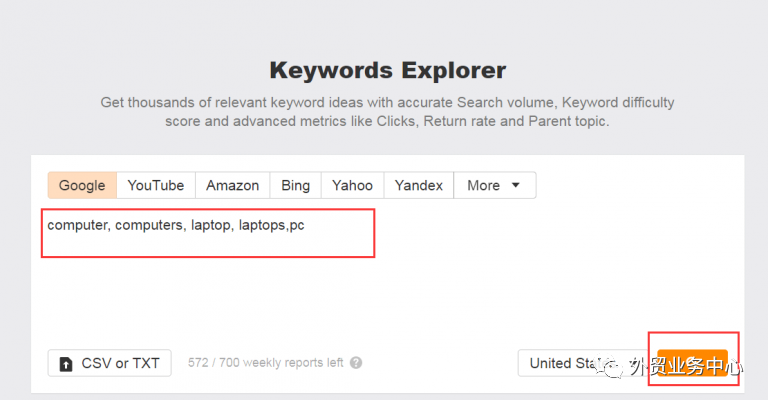The width and height of the screenshot is (768, 400).
Task: Click the orange search button
Action: pyautogui.click(x=692, y=363)
